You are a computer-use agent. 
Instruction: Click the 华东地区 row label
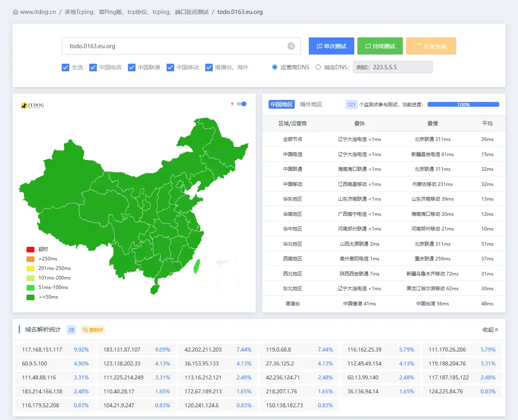292,199
